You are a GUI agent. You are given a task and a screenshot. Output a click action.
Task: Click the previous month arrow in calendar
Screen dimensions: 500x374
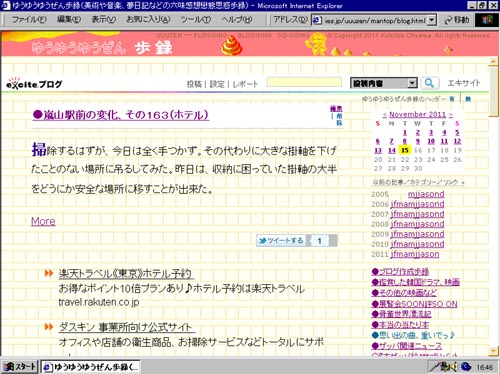tap(384, 115)
